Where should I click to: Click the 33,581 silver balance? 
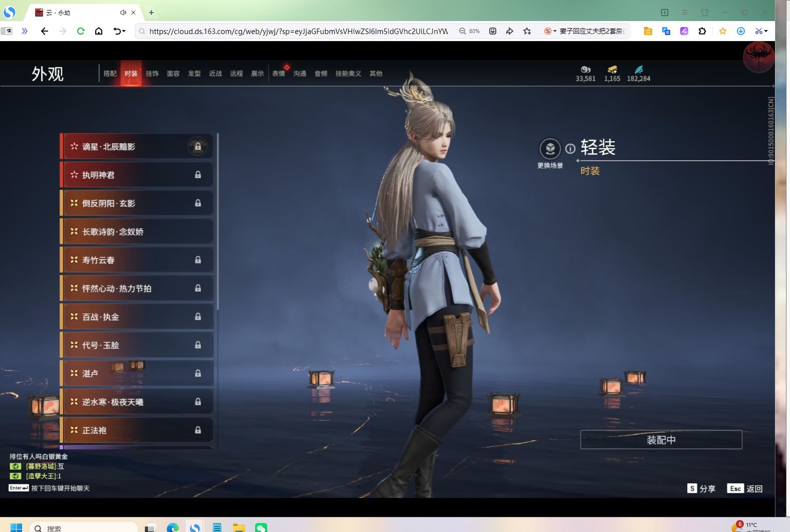(x=585, y=79)
